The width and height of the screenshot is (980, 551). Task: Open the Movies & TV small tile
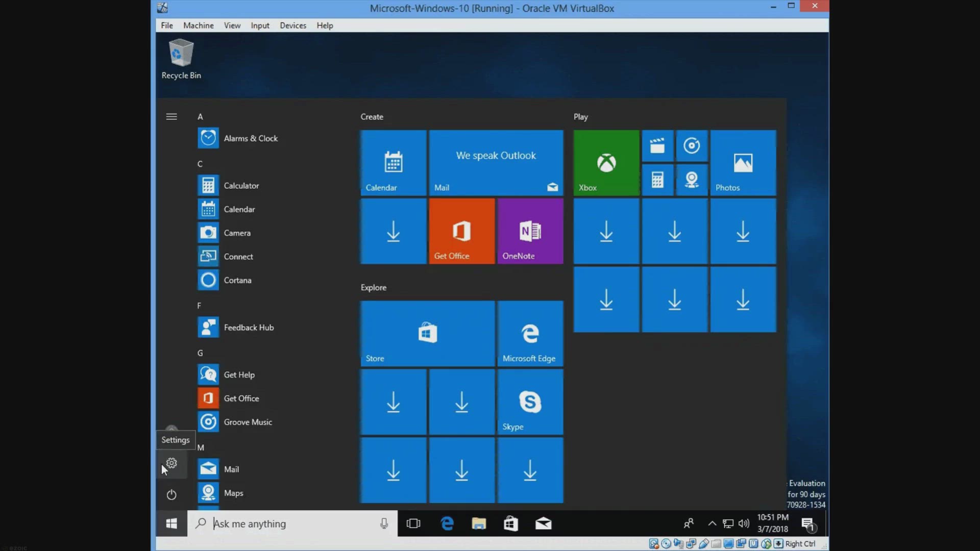657,146
